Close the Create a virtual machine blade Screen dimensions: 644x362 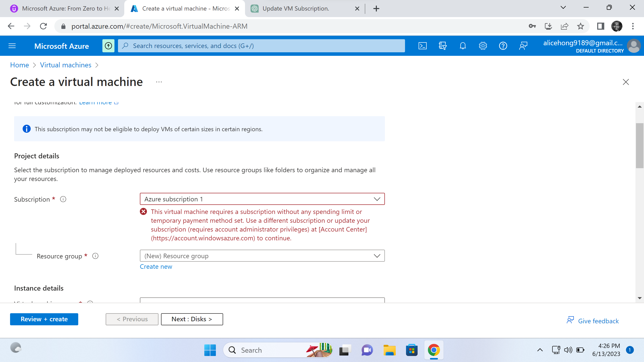pyautogui.click(x=626, y=82)
